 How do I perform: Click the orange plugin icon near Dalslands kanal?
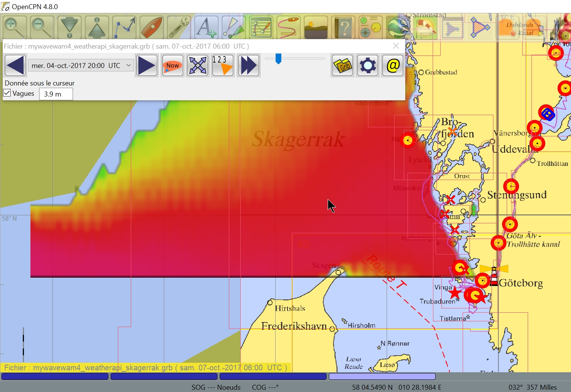(x=508, y=27)
